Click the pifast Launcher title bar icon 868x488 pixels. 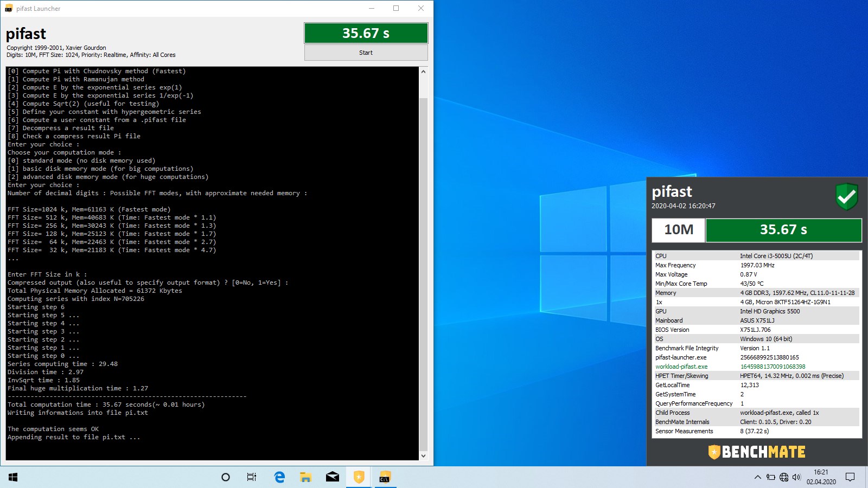click(9, 8)
